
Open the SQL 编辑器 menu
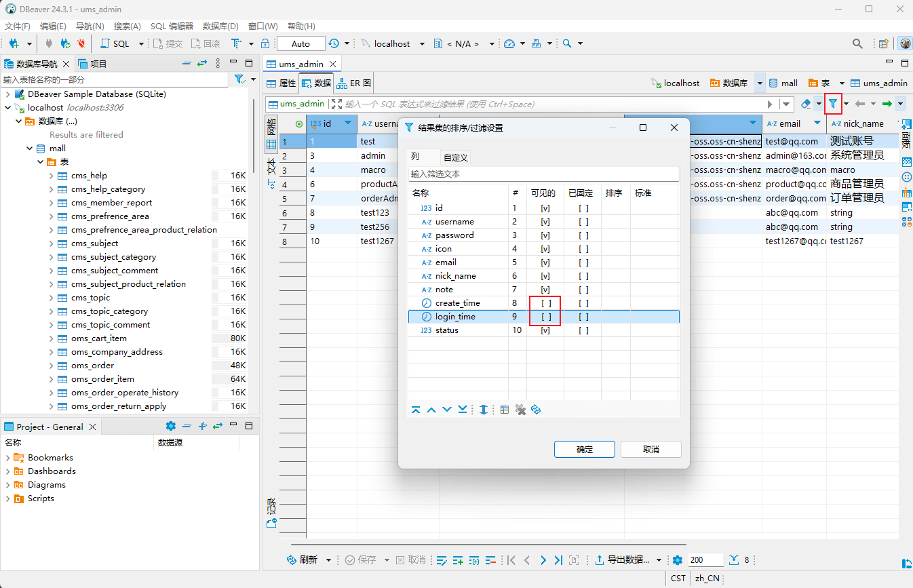[172, 26]
